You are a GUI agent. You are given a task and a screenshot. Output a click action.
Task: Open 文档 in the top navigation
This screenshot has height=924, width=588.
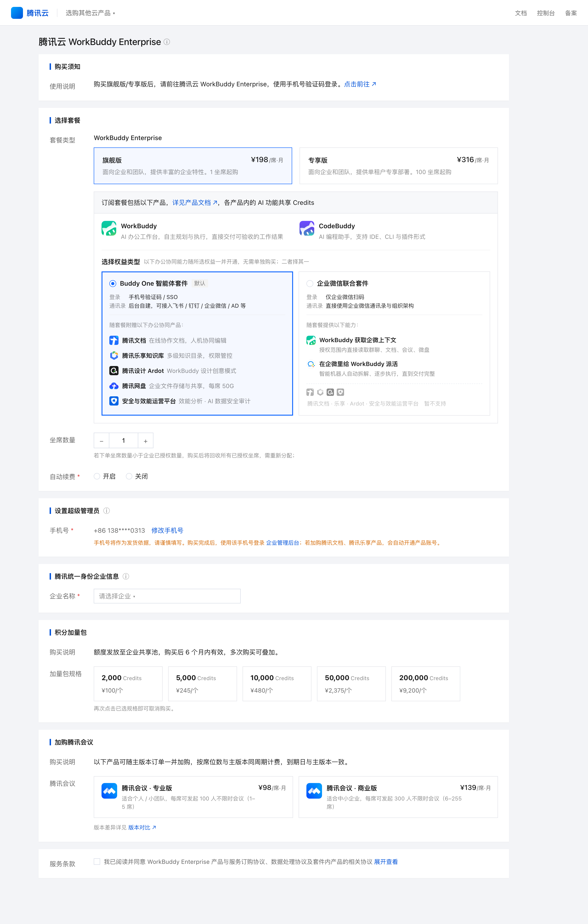tap(521, 13)
